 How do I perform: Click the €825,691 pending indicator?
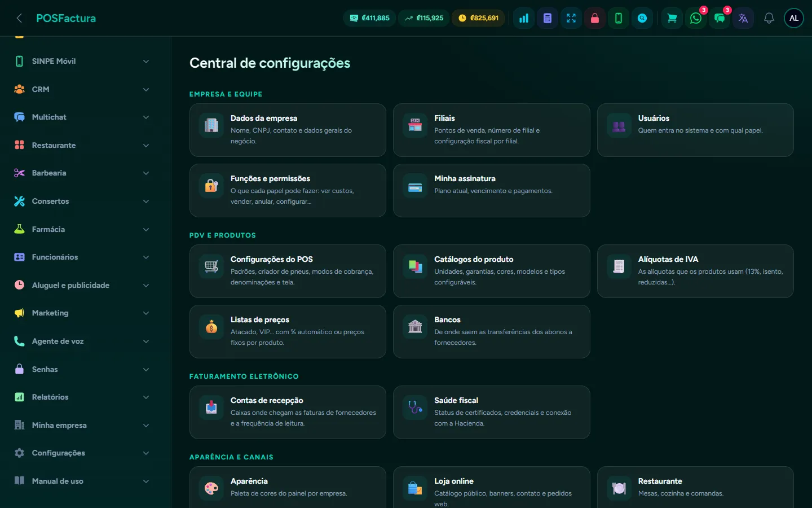(479, 18)
